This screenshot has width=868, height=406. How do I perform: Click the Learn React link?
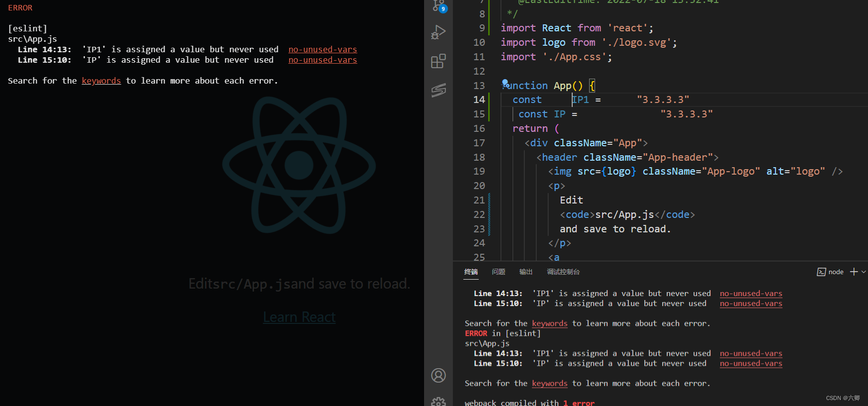[299, 317]
